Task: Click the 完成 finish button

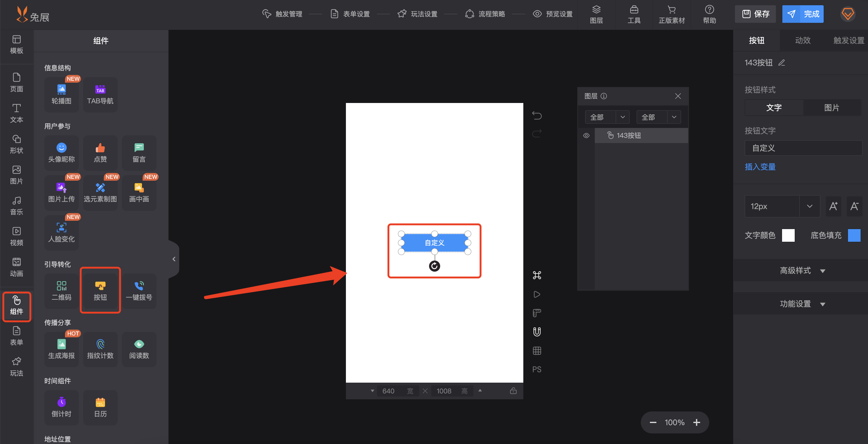Action: click(x=803, y=14)
